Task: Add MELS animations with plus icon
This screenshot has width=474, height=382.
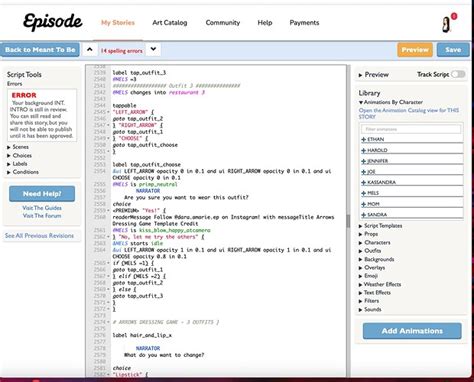Action: click(x=364, y=193)
